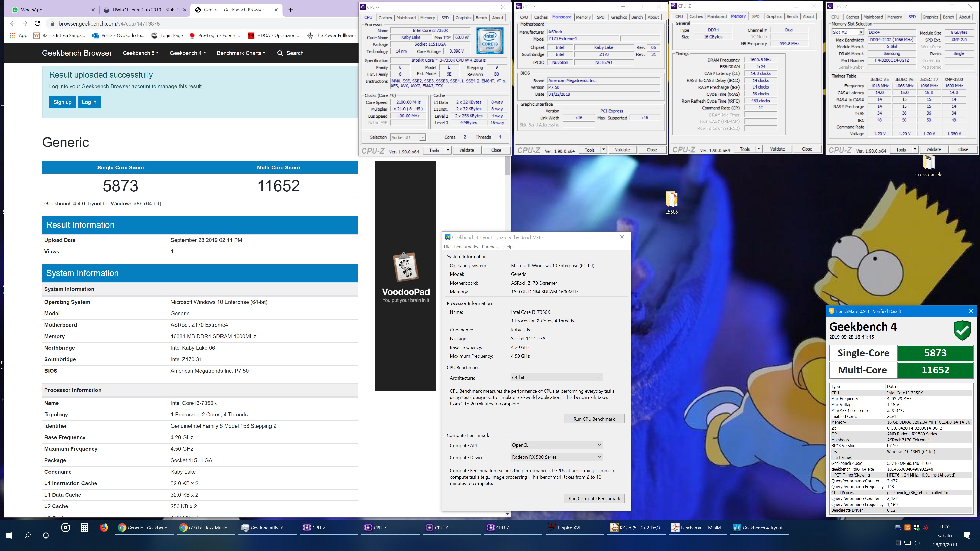Click the VoodooPad ad image

[406, 276]
